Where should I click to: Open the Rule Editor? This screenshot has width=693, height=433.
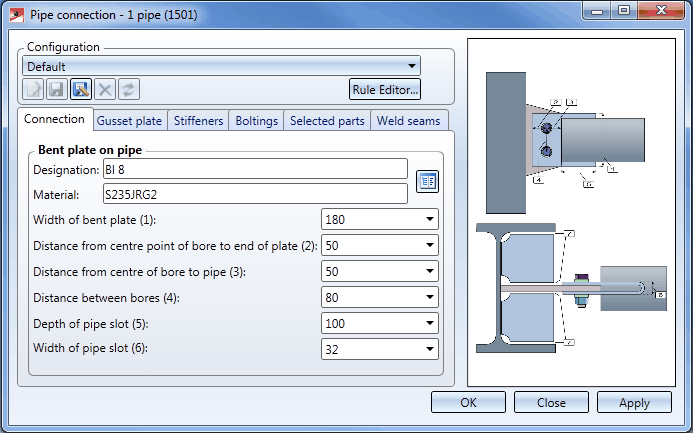coord(385,90)
